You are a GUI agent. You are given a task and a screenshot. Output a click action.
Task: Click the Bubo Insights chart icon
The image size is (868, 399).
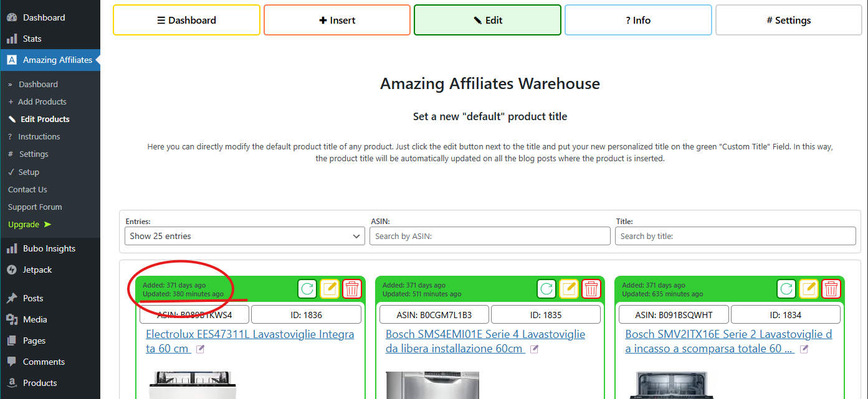point(12,248)
